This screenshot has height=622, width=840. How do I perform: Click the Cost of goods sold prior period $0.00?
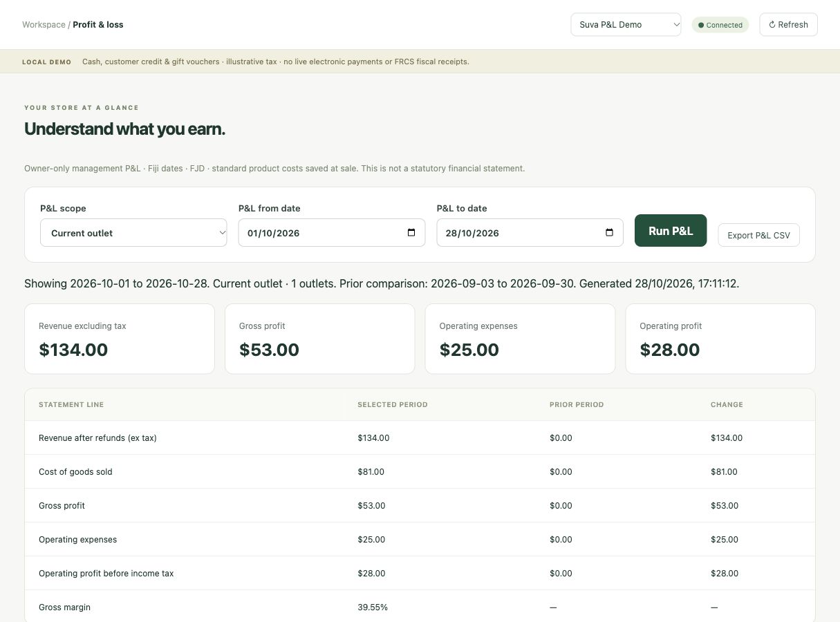tap(561, 472)
